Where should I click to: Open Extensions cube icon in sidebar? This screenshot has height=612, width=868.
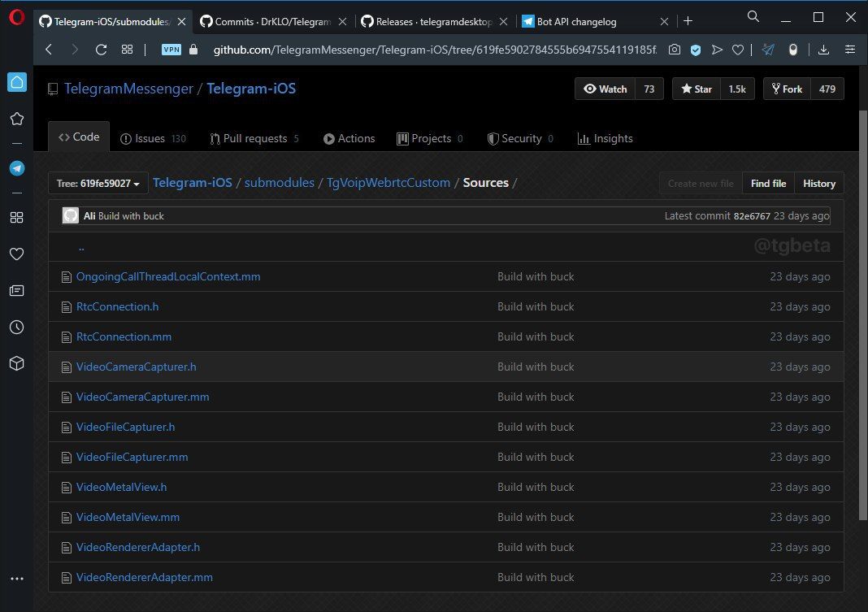point(16,363)
